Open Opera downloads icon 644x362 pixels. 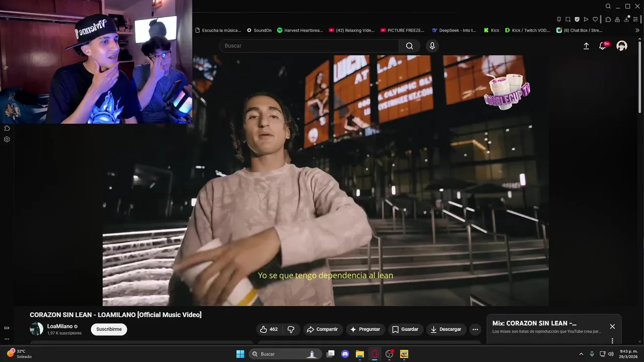point(627,19)
